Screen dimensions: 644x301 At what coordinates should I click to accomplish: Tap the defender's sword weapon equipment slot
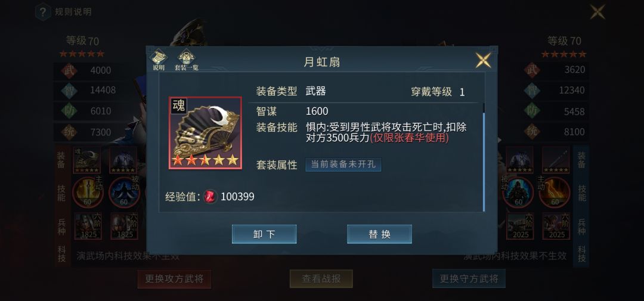coord(556,160)
